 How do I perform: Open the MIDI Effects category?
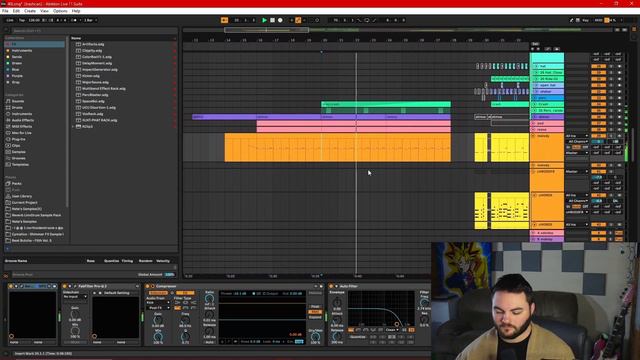click(22, 127)
